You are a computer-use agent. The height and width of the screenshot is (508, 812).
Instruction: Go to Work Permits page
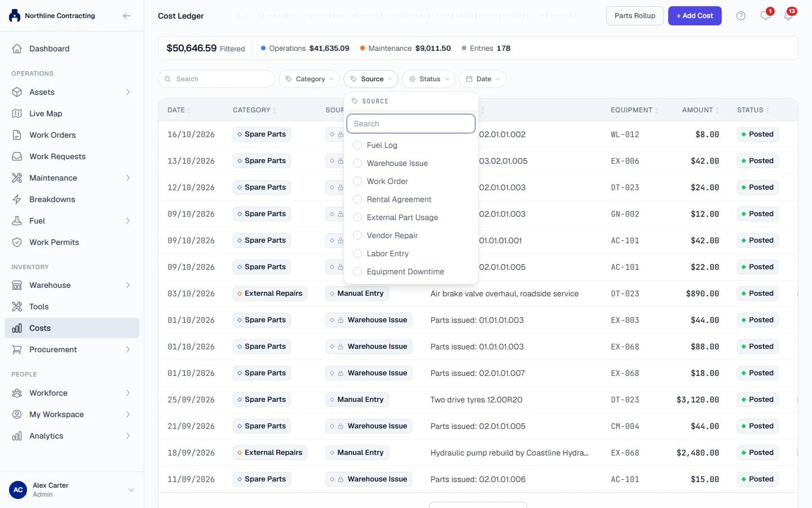(72, 242)
